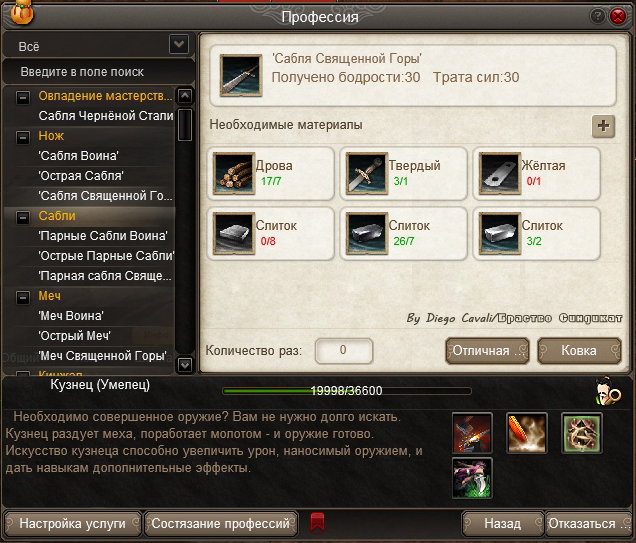
Task: Collapse the Нож category
Action: (23, 137)
